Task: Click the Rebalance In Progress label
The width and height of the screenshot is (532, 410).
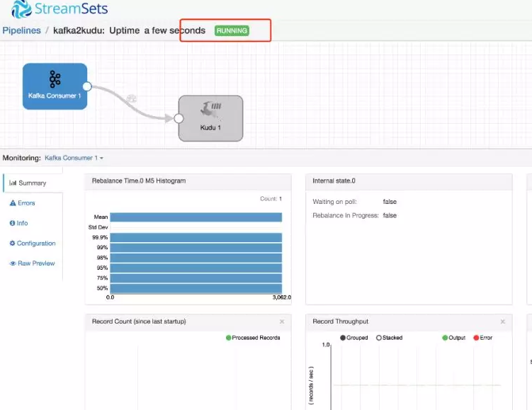Action: point(346,215)
